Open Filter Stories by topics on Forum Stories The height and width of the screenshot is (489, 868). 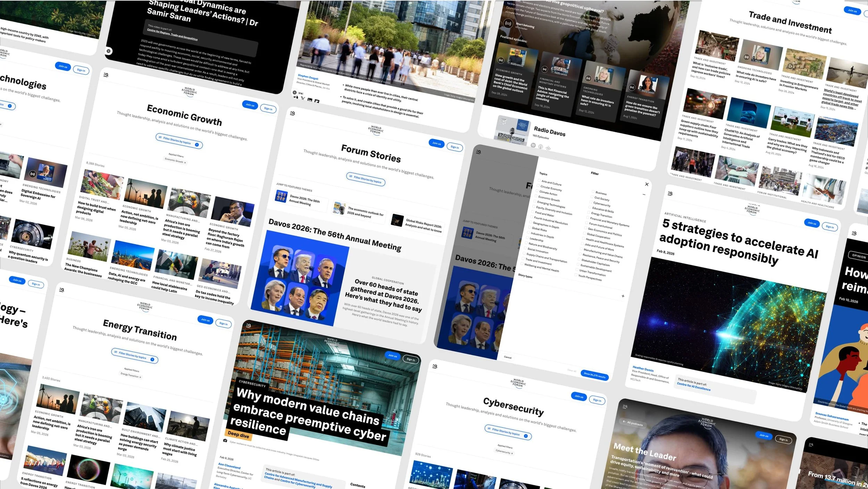click(366, 180)
